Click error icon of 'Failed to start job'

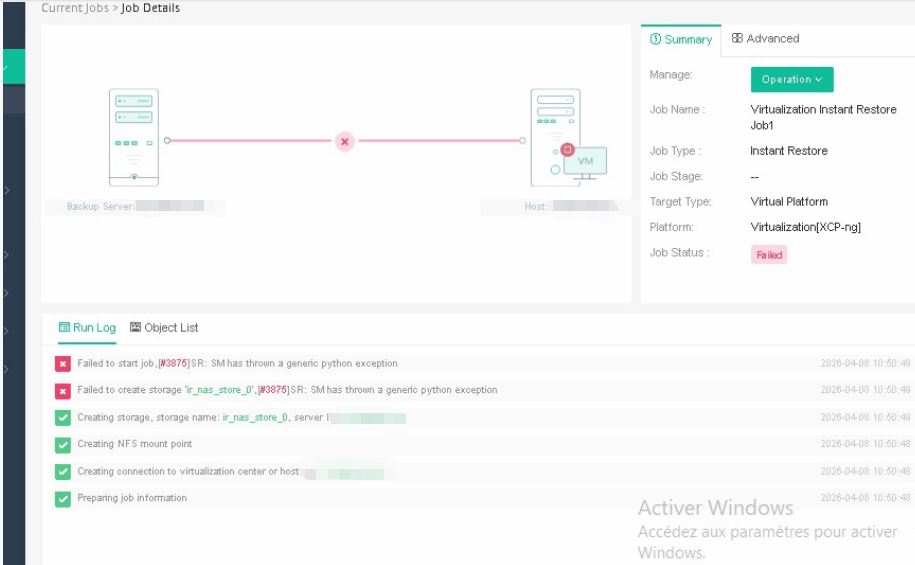62,364
